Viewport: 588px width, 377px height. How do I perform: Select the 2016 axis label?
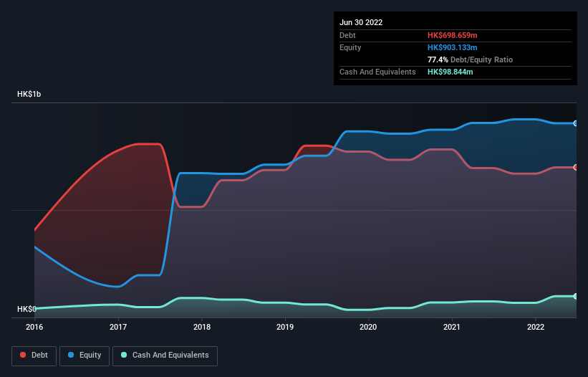(x=34, y=327)
